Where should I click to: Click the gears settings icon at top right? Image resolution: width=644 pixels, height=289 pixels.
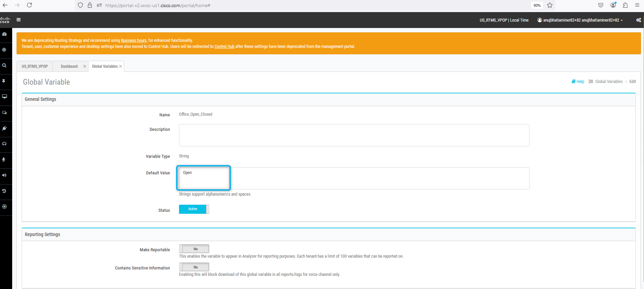point(638,20)
